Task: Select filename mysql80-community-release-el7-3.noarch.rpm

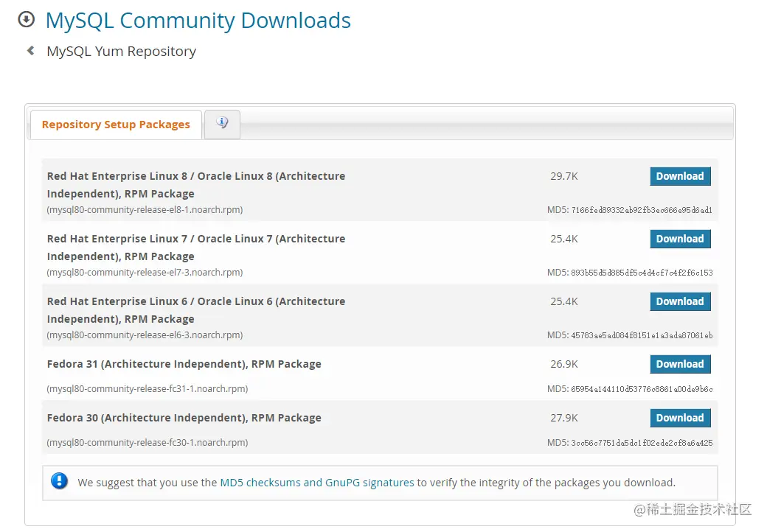Action: coord(145,272)
